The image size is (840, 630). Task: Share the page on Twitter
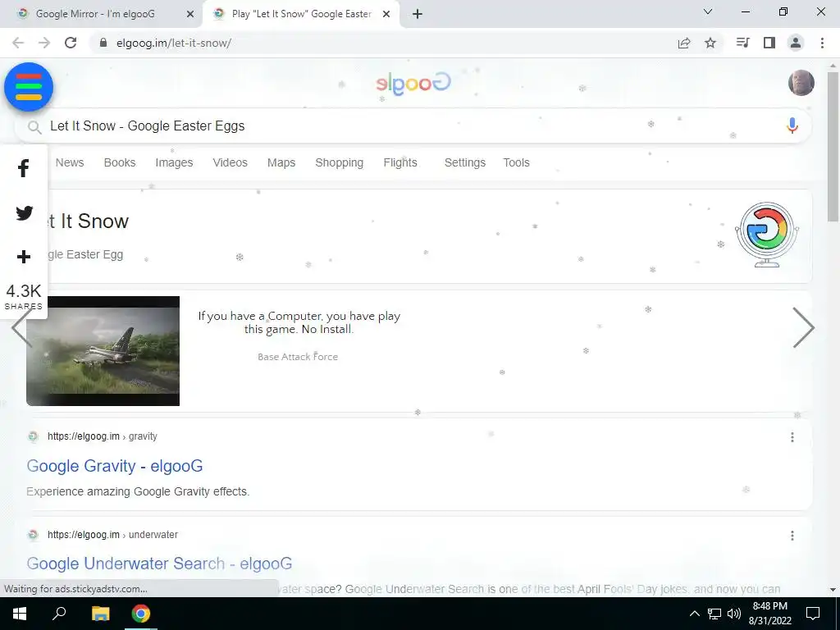coord(24,212)
